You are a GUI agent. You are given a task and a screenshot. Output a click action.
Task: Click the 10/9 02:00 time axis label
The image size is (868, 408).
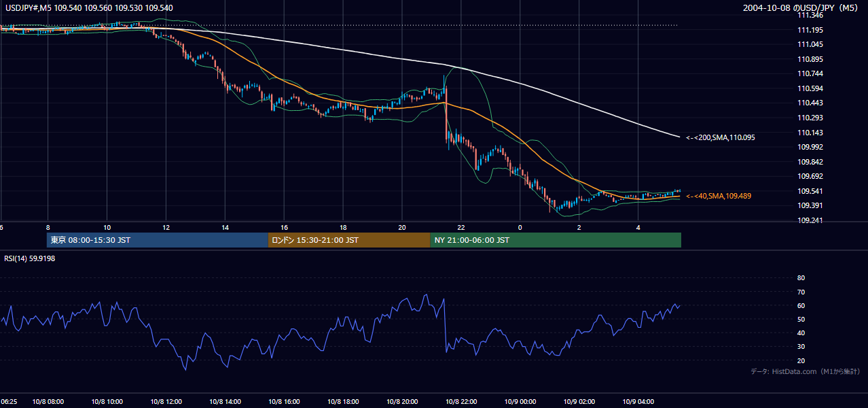(x=579, y=402)
